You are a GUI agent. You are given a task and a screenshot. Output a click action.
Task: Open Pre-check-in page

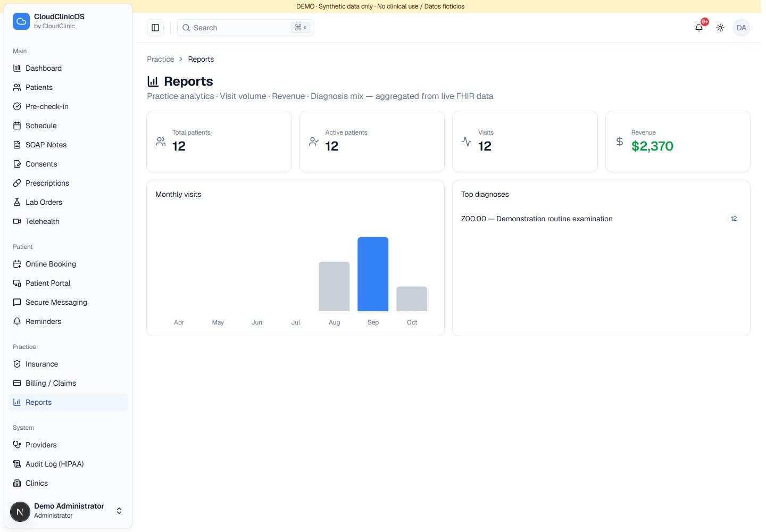(68, 106)
